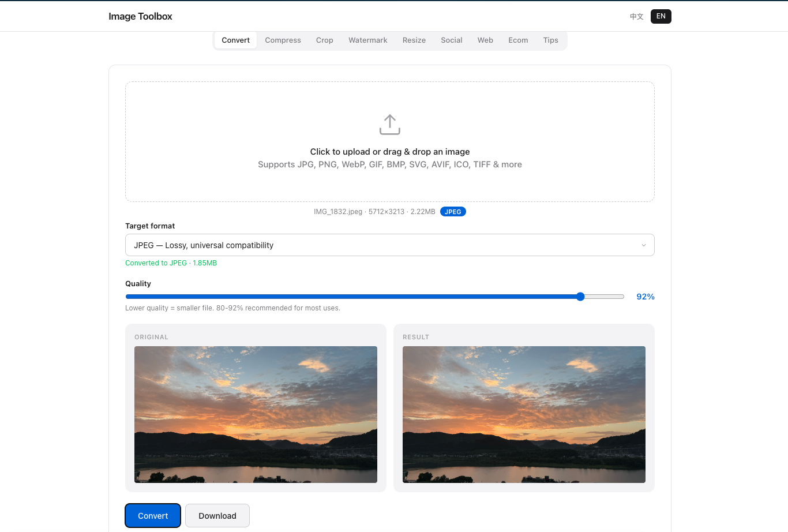Click the Original sunset image preview
Viewport: 788px width, 532px height.
[256, 414]
